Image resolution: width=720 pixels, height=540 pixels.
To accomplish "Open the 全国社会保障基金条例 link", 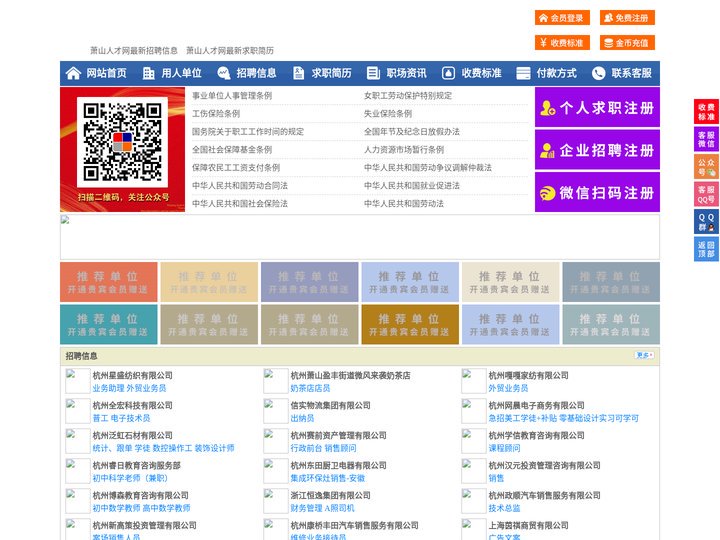I will pyautogui.click(x=232, y=150).
